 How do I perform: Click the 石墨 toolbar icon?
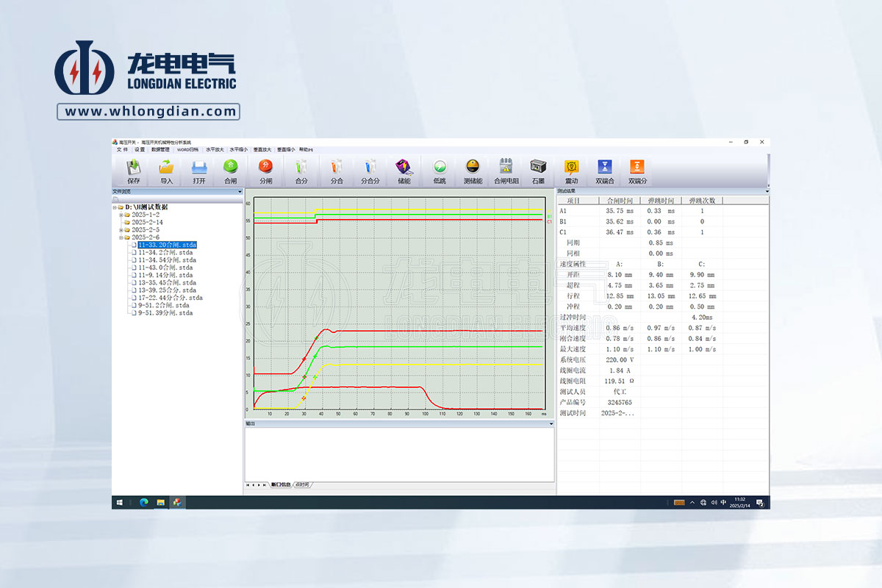(x=538, y=168)
